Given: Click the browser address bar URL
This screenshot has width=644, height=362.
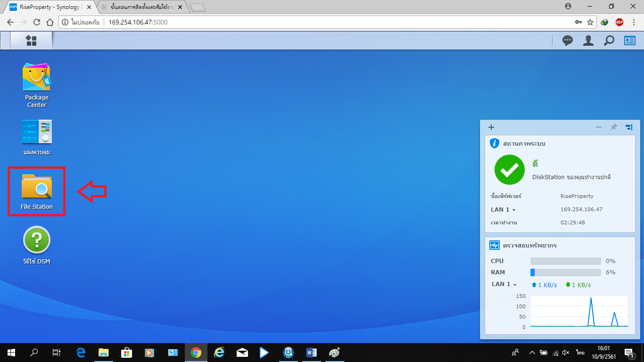Looking at the screenshot, I should pos(138,22).
